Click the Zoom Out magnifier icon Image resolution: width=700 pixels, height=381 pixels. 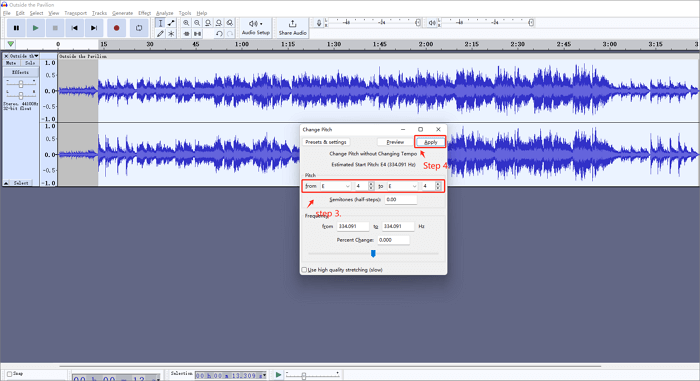tap(197, 23)
